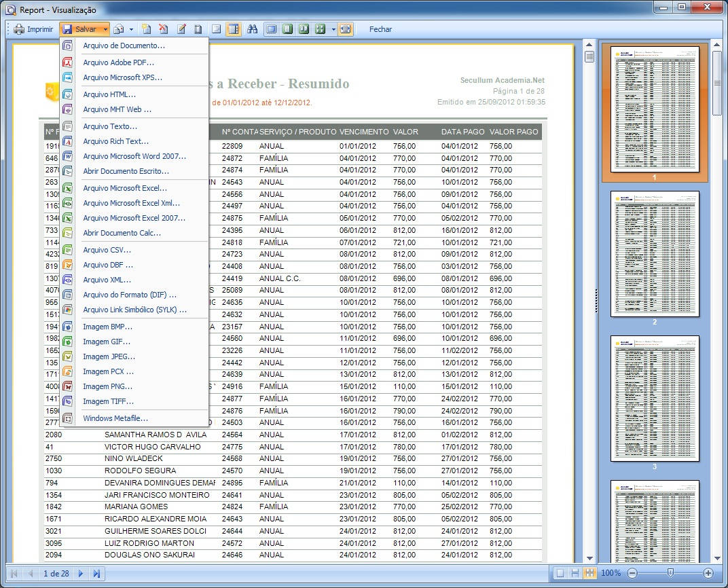Screen dimensions: 728x588
Task: Jump to last page arrow
Action: (x=96, y=574)
